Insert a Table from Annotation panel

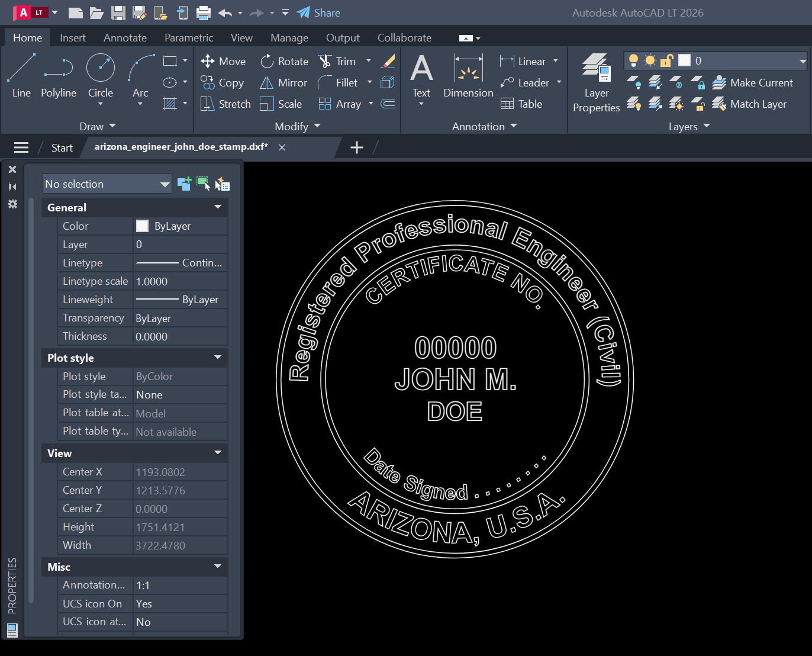tap(521, 104)
